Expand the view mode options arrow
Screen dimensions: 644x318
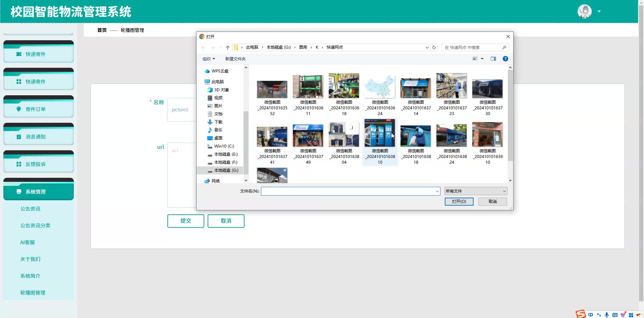[x=482, y=59]
